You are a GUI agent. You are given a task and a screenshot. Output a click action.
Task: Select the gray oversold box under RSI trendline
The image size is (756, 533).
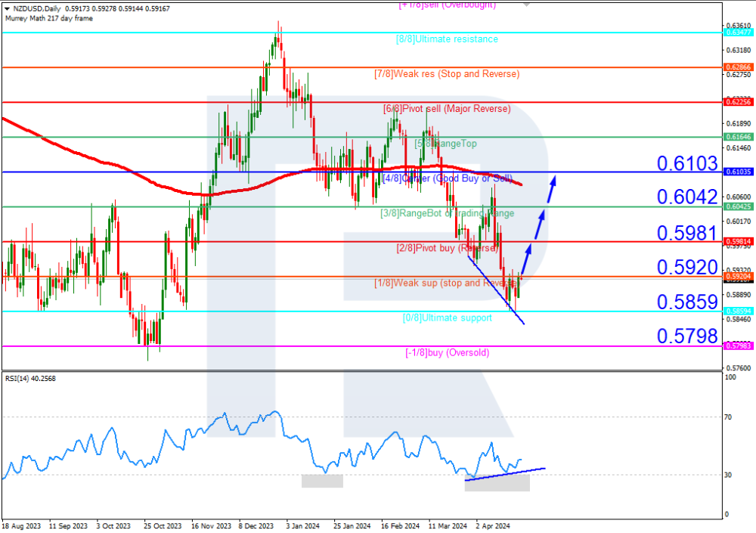497,484
